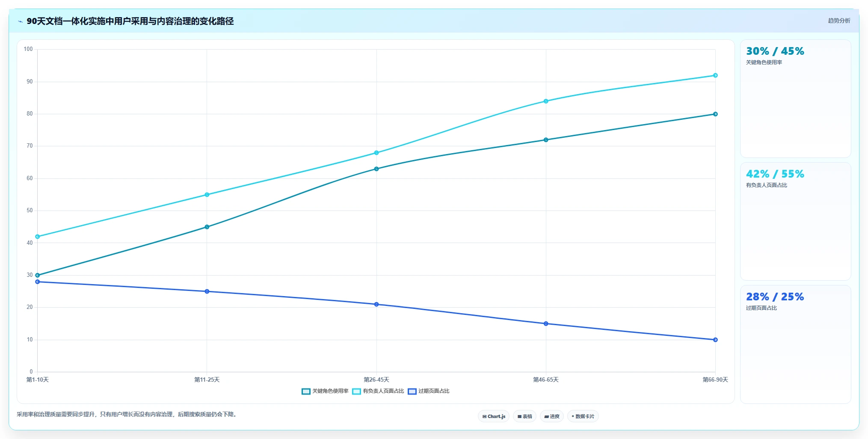Click the footer note starting 采用率和治理质量
This screenshot has height=439, width=868.
127,415
